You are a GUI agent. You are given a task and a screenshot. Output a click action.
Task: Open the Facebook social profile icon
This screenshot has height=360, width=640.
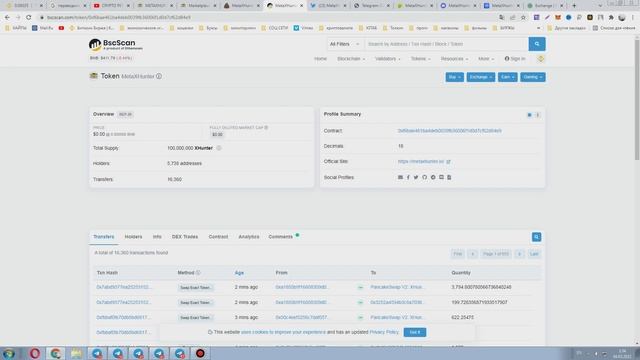pos(408,178)
